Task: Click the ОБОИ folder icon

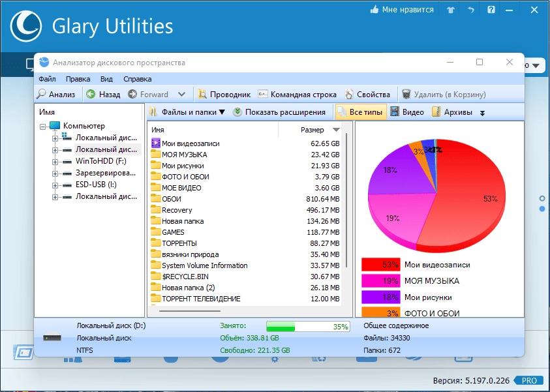Action: (155, 199)
